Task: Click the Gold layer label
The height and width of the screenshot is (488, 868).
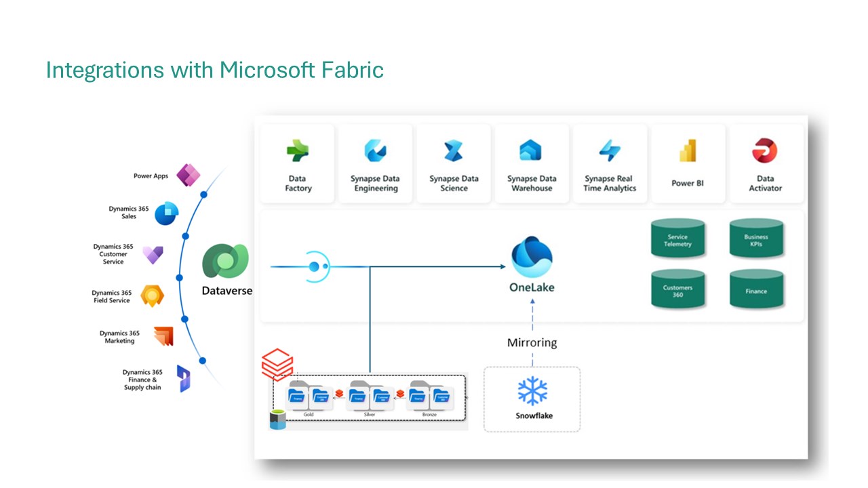Action: click(309, 414)
